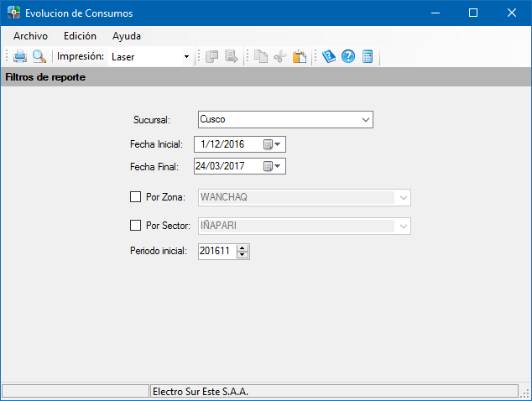Open the Archivo menu
Image resolution: width=532 pixels, height=401 pixels.
click(x=30, y=36)
